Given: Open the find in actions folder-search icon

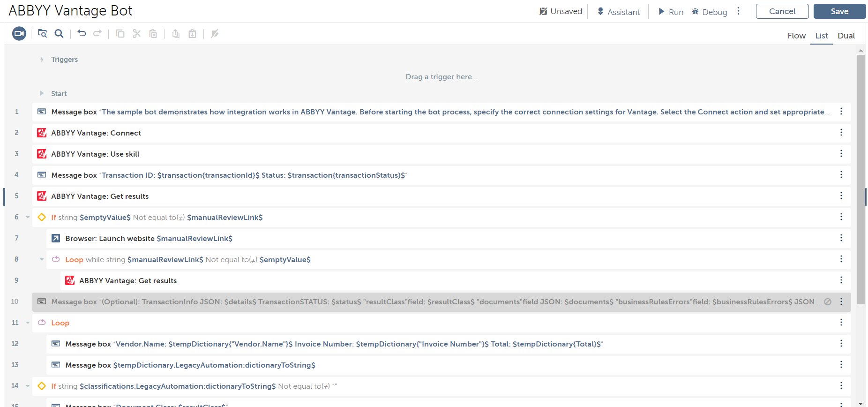Looking at the screenshot, I should pyautogui.click(x=42, y=34).
